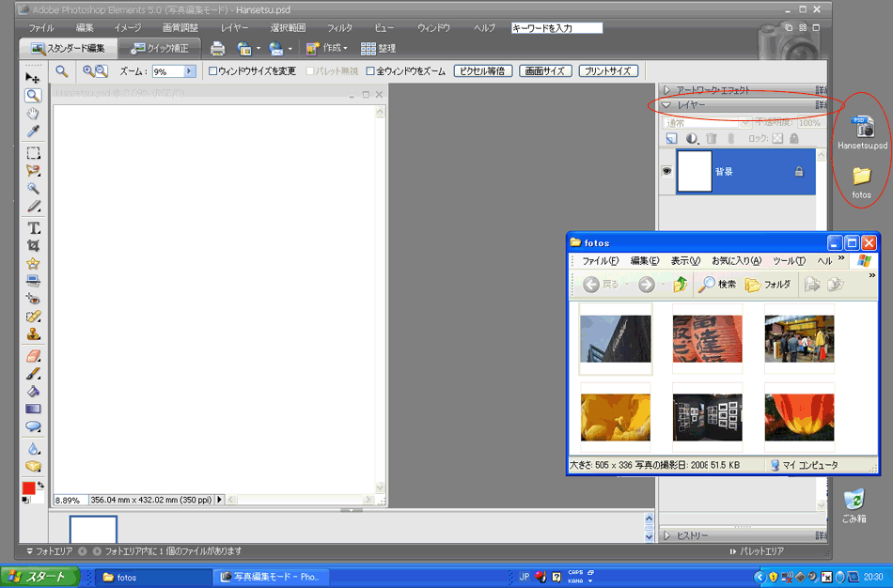Click the red foreground color swatch
Viewport: 893px width, 588px height.
[x=28, y=487]
